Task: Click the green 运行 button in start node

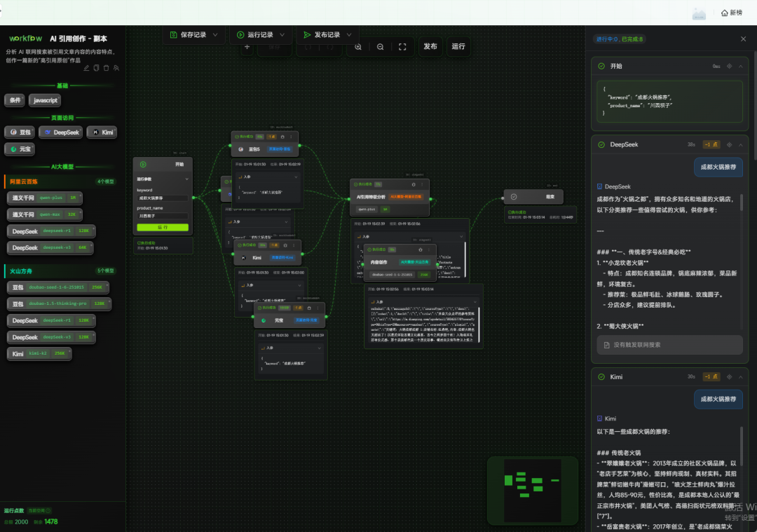Action: pyautogui.click(x=163, y=227)
